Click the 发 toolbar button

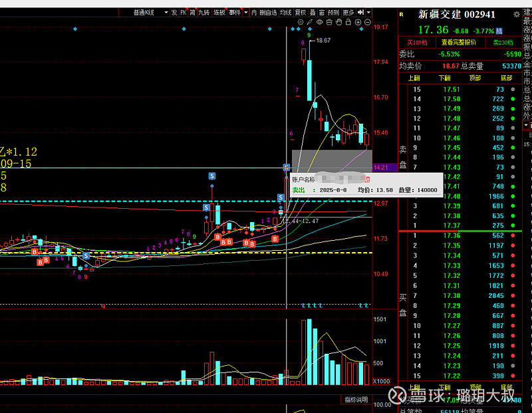pos(174,13)
